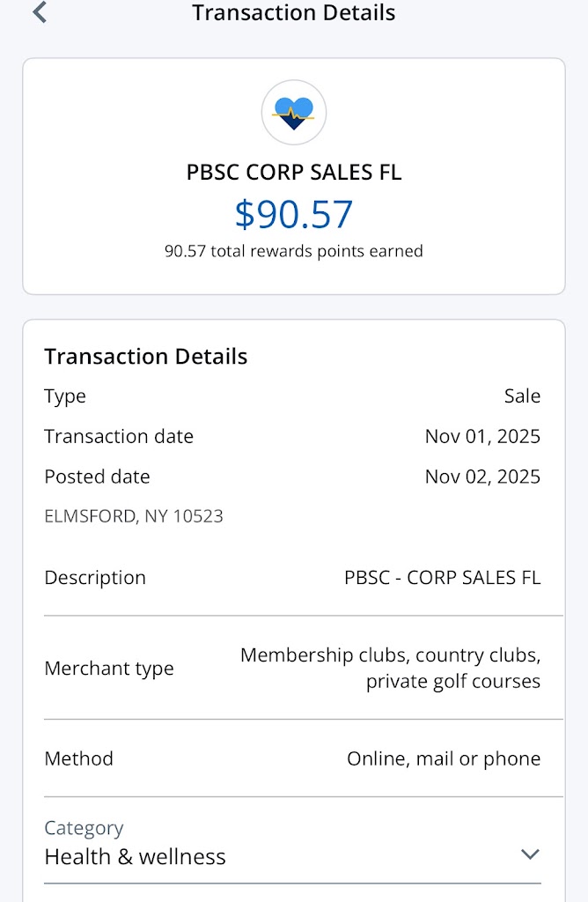Tap the ELMSFORD, NY 10523 location
The image size is (588, 902).
[x=134, y=516]
